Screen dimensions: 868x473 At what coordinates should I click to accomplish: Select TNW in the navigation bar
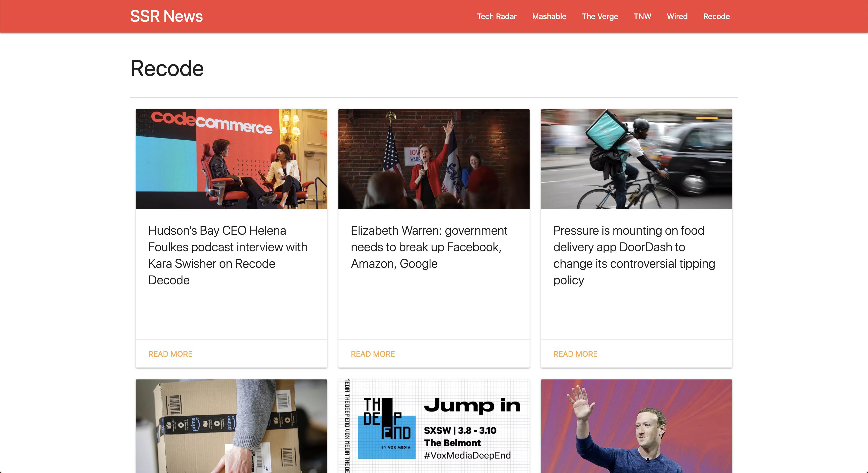(x=642, y=16)
